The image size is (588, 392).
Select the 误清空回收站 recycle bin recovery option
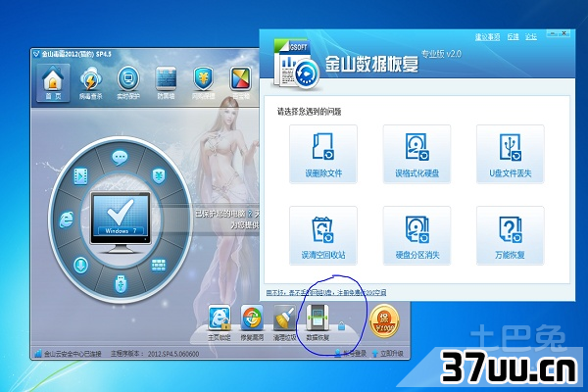(x=323, y=235)
